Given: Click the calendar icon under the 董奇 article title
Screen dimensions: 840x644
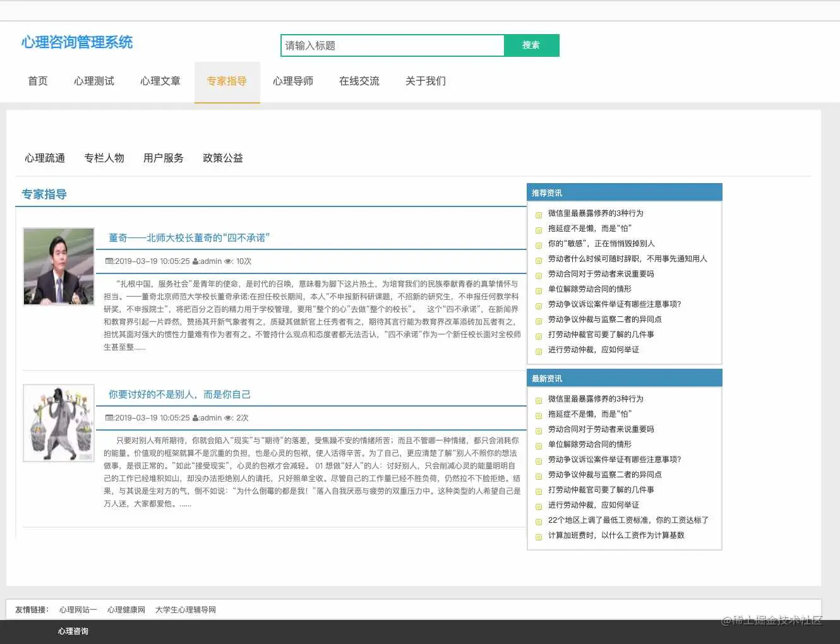Looking at the screenshot, I should tap(109, 261).
